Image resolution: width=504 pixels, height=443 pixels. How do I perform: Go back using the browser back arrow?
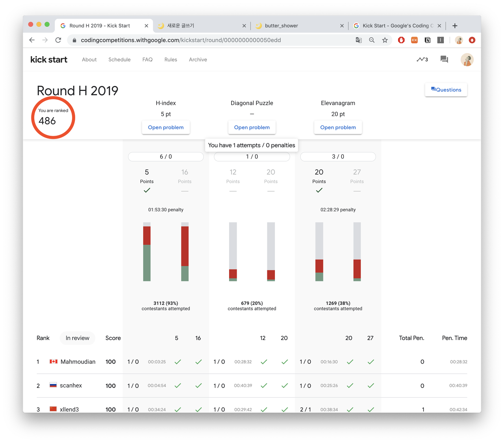pos(32,40)
